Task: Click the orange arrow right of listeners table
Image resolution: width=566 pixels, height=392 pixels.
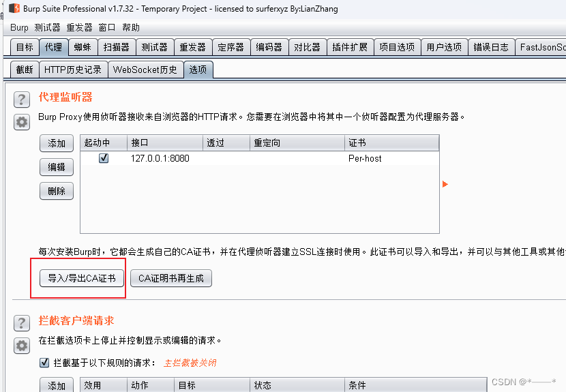Action: [445, 184]
